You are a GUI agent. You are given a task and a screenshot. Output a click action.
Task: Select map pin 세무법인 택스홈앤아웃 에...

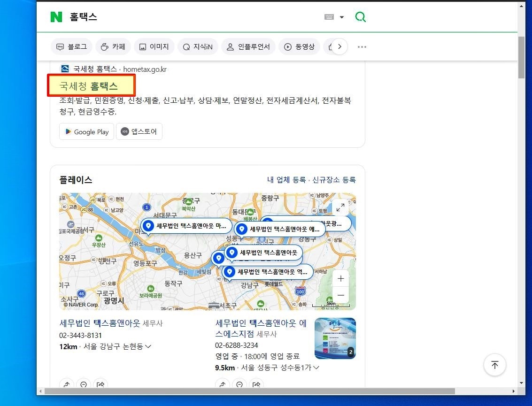point(280,229)
